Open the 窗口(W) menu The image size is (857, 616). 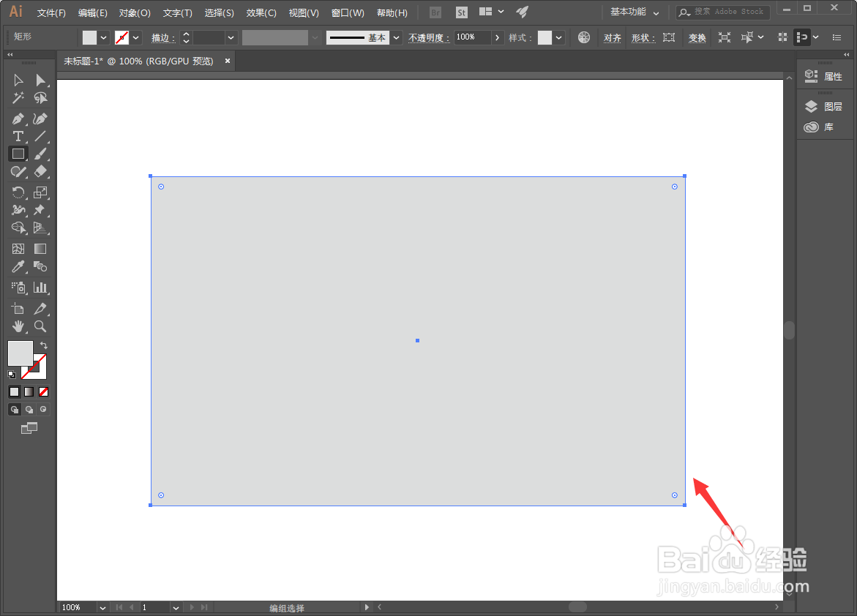348,12
